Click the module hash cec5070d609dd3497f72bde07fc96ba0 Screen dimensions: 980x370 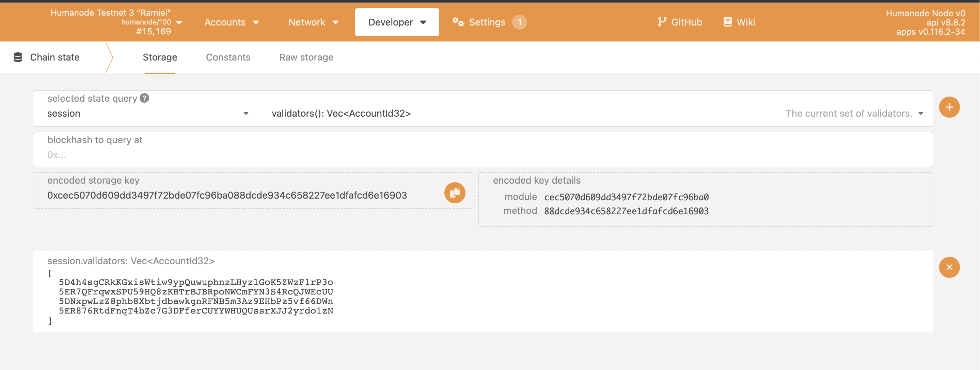pyautogui.click(x=626, y=197)
